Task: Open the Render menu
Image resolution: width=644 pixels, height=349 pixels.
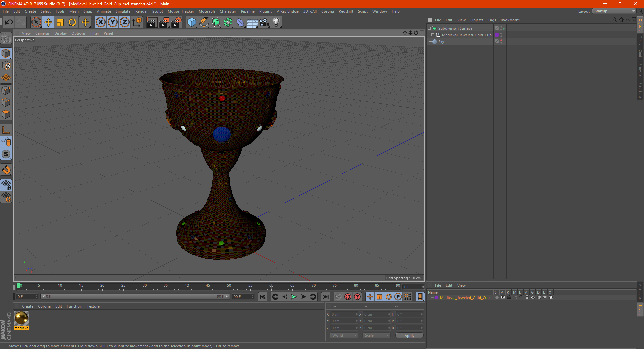Action: pyautogui.click(x=141, y=11)
